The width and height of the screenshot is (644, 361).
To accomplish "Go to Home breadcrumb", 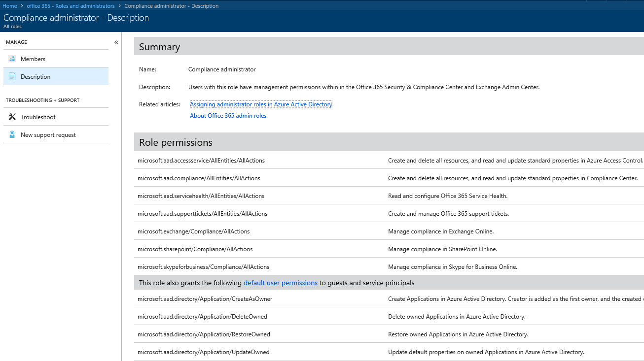I will (x=10, y=6).
